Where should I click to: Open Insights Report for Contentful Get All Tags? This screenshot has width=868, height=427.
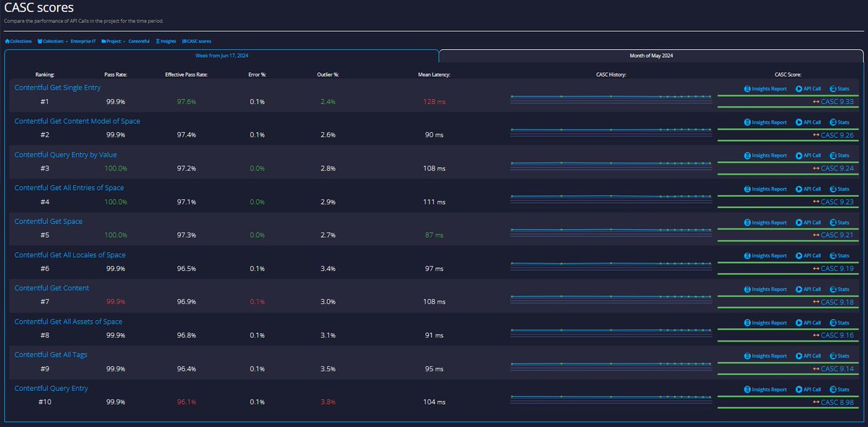pos(765,356)
